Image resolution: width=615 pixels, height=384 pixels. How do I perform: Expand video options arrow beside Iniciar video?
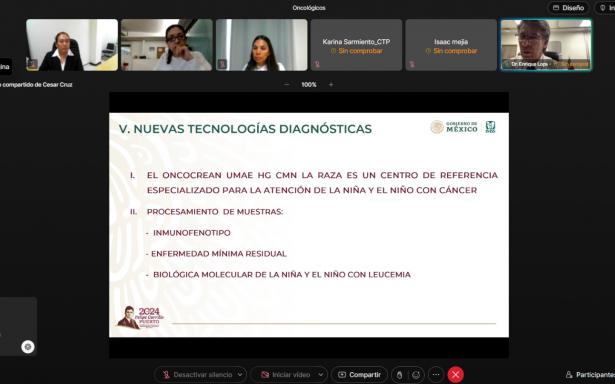[321, 375]
